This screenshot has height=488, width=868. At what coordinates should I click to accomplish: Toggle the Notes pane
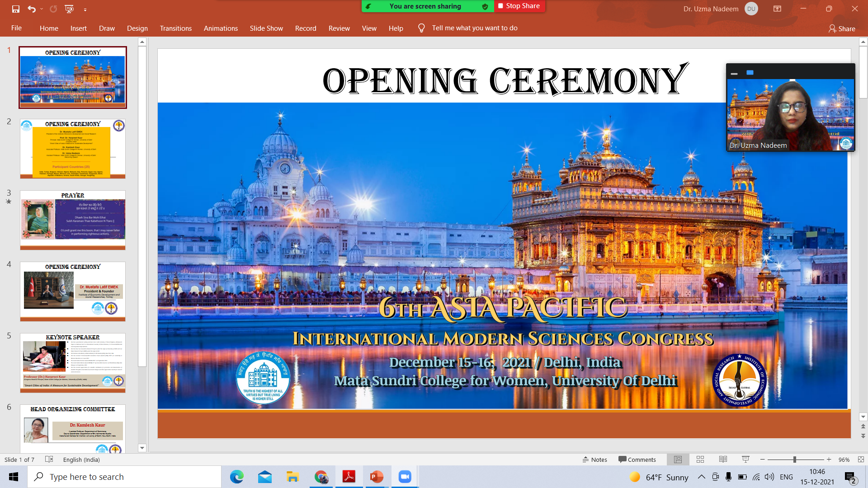click(595, 460)
